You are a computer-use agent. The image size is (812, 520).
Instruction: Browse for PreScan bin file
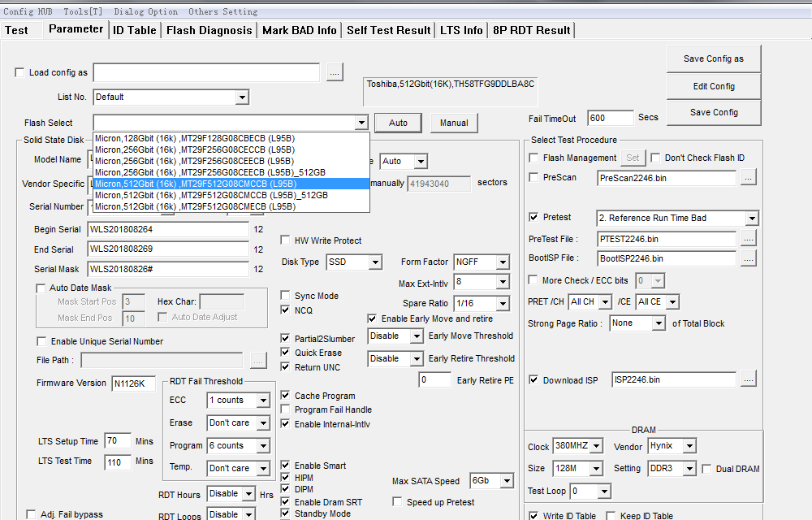coord(748,178)
